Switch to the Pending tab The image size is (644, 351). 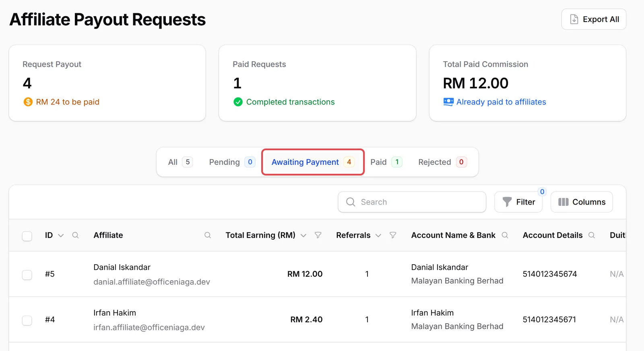tap(232, 162)
